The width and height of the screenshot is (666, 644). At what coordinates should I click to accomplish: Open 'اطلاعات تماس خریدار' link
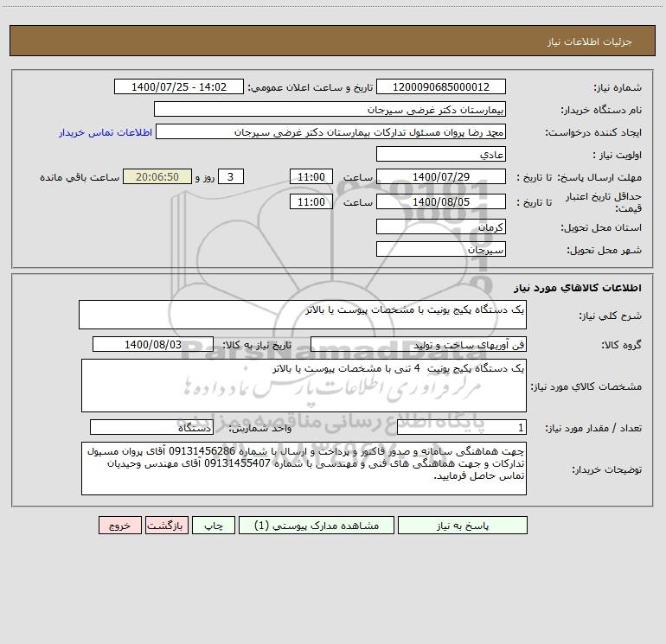click(x=106, y=132)
